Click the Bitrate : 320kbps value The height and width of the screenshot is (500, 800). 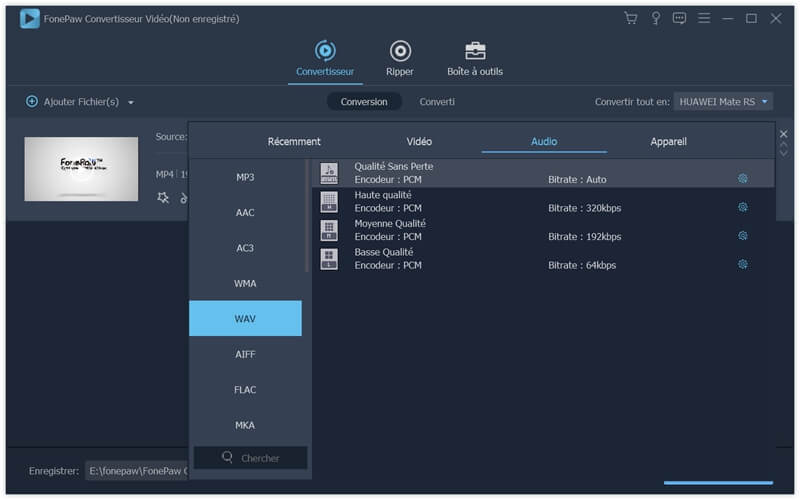click(x=585, y=208)
